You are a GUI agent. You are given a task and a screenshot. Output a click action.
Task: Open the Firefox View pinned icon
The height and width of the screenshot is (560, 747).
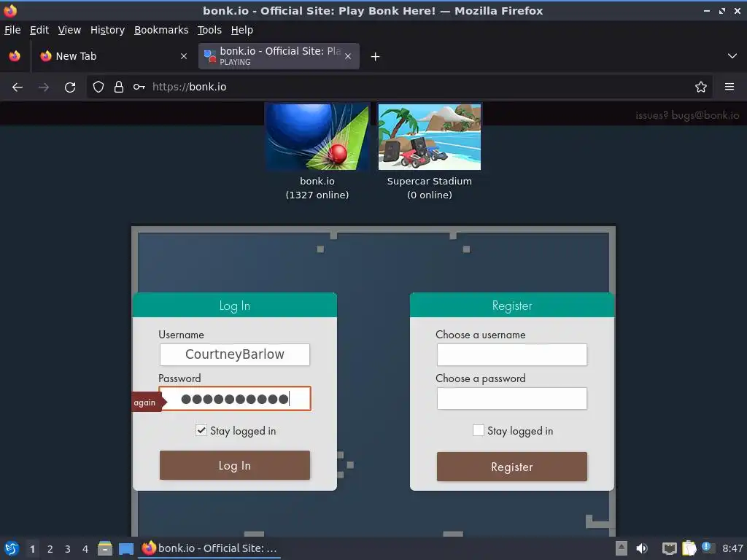click(x=15, y=56)
